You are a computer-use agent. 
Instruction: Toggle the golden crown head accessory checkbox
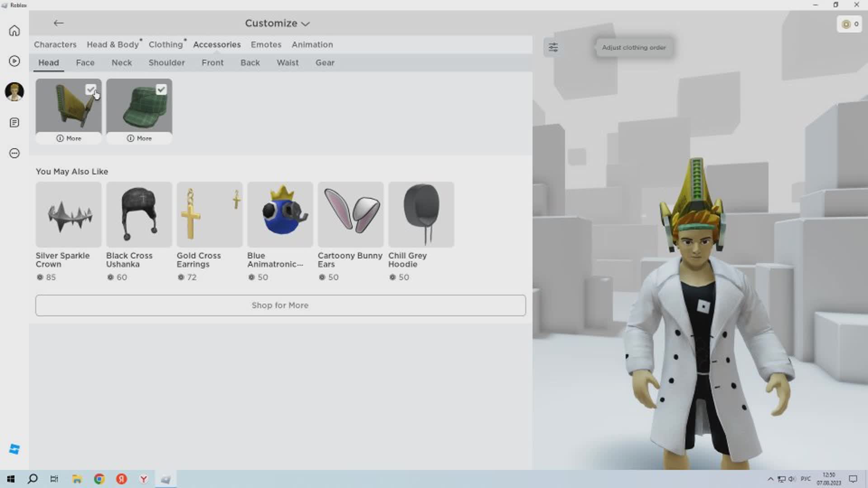click(x=91, y=89)
